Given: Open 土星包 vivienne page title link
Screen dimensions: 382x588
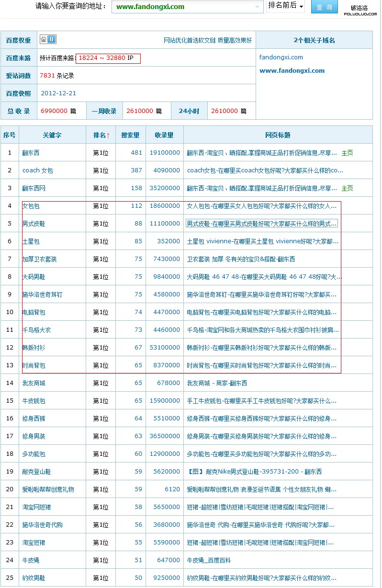Looking at the screenshot, I should 262,241.
